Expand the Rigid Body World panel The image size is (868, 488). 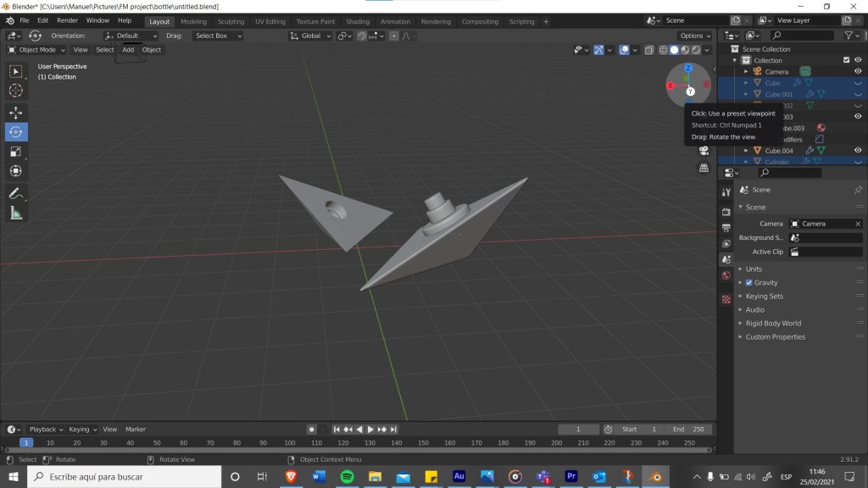click(773, 324)
